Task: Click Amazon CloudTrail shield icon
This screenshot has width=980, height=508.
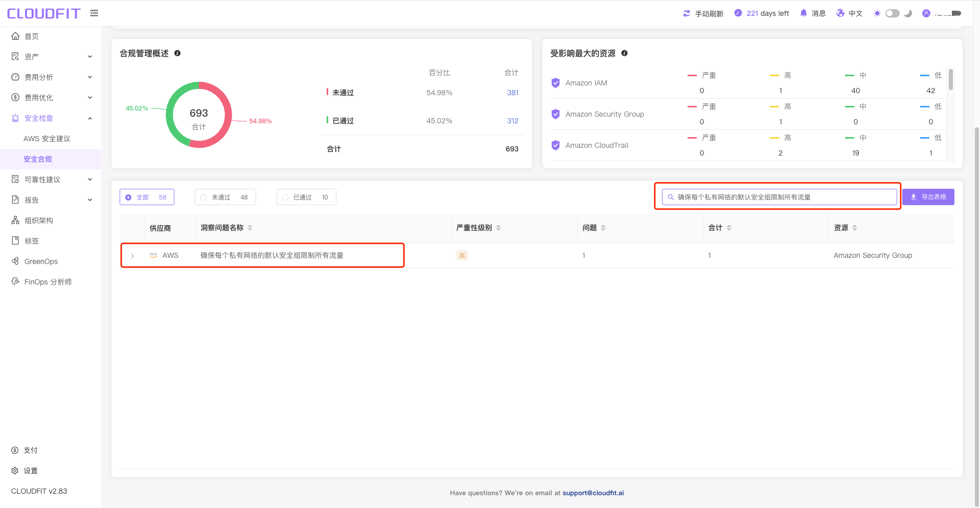Action: tap(556, 145)
